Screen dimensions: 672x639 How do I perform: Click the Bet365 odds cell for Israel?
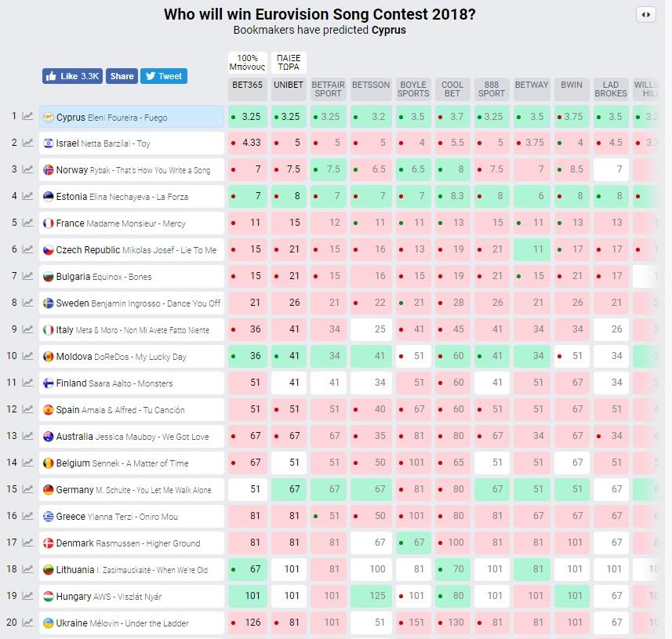click(247, 143)
